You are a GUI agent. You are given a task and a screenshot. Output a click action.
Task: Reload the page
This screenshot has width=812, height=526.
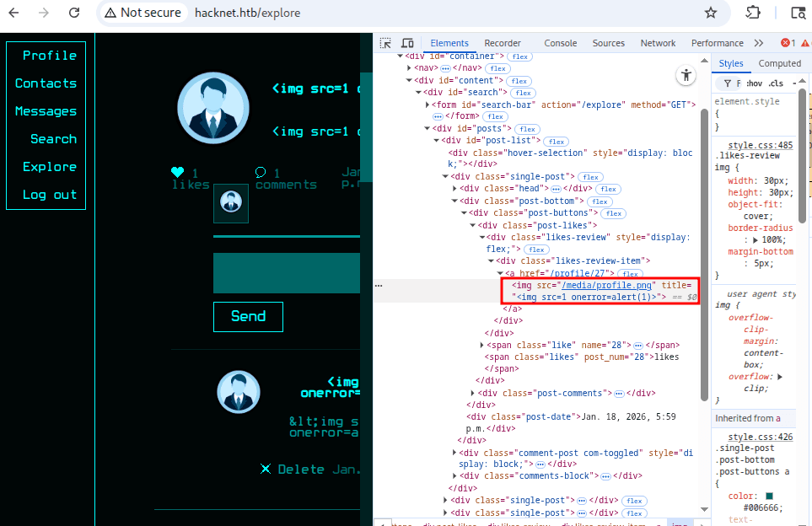coord(74,13)
